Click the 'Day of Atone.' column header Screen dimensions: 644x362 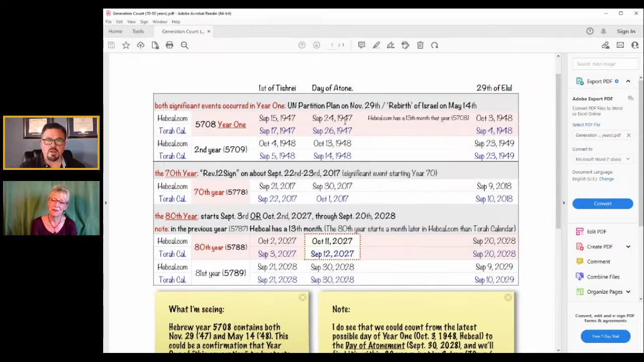[332, 88]
